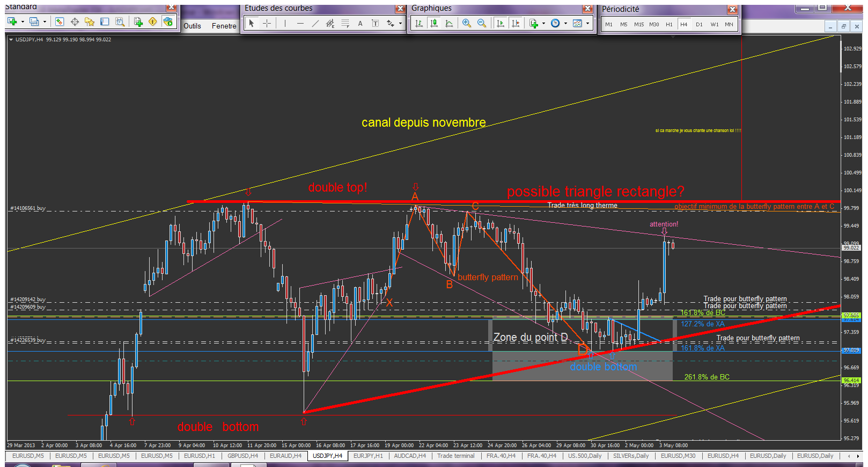Open MetaEditor with the yellow diamond icon
The height and width of the screenshot is (467, 868).
(153, 21)
